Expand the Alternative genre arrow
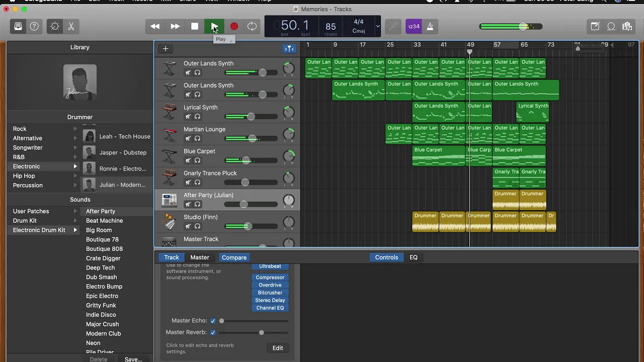Screen dimensions: 644x362 pos(75,138)
